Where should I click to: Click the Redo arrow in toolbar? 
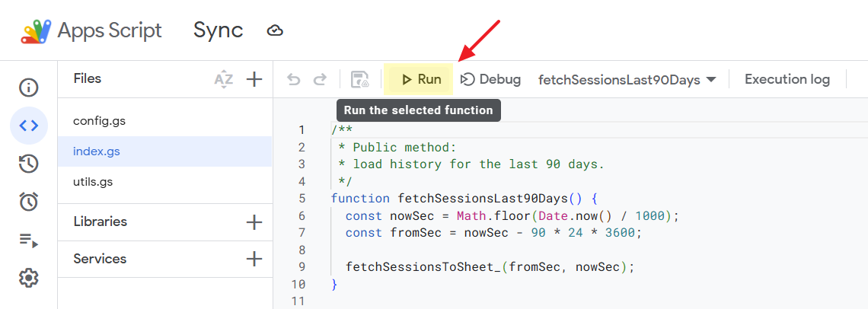320,79
